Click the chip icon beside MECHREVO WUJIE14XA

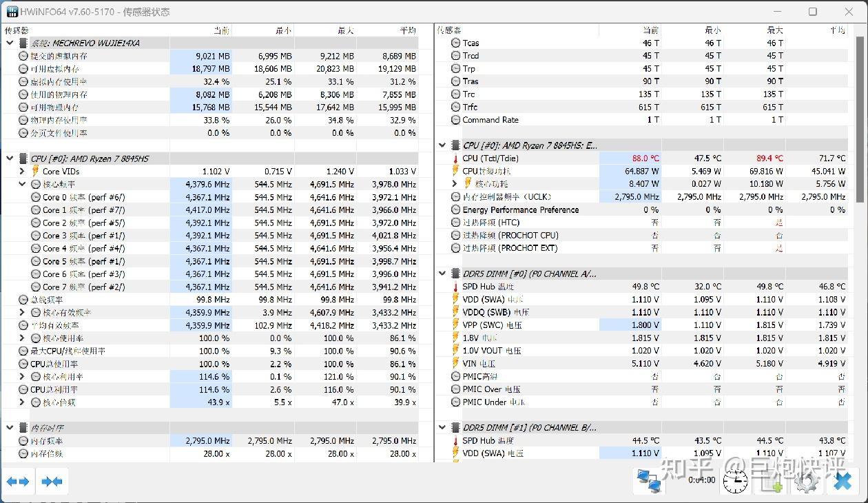point(23,43)
